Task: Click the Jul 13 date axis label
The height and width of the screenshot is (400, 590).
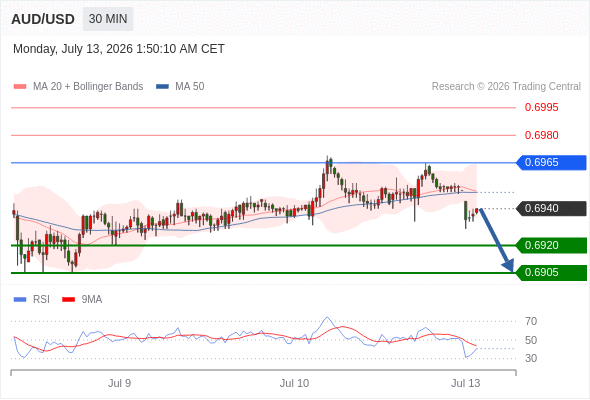Action: tap(465, 383)
